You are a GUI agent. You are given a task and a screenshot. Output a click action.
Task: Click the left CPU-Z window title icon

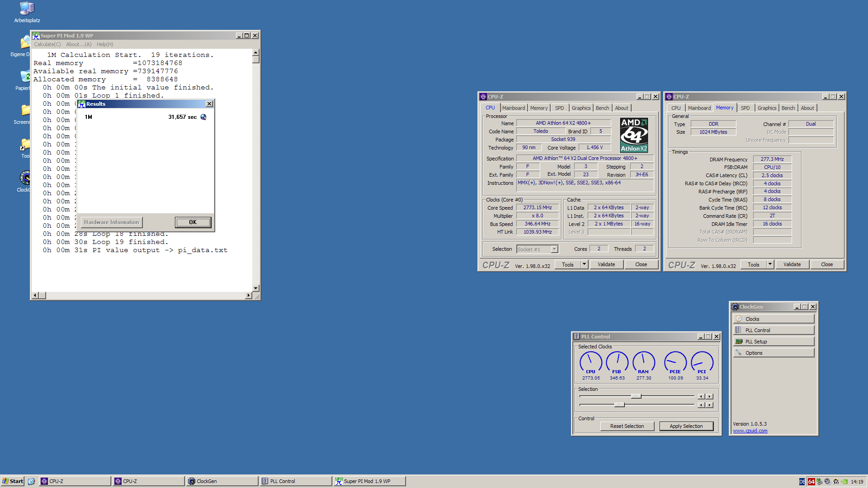(x=483, y=97)
